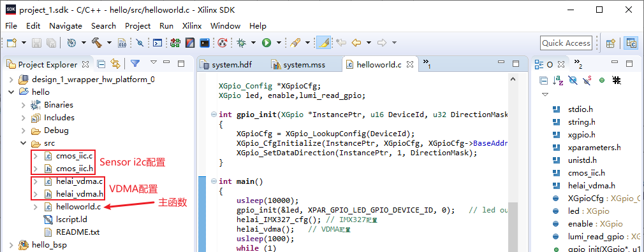Viewport: 644px width, 252px height.
Task: Open the File menu
Action: 11,26
